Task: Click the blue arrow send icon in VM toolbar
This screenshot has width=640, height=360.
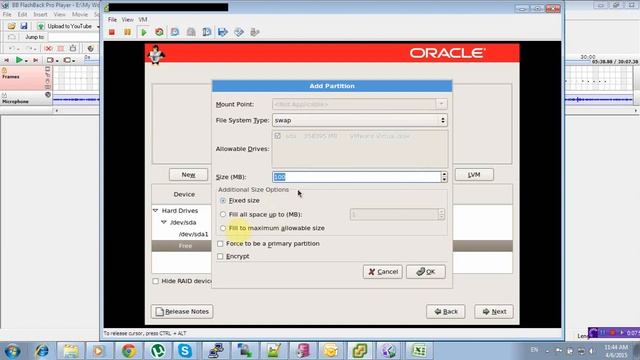Action: coord(223,32)
